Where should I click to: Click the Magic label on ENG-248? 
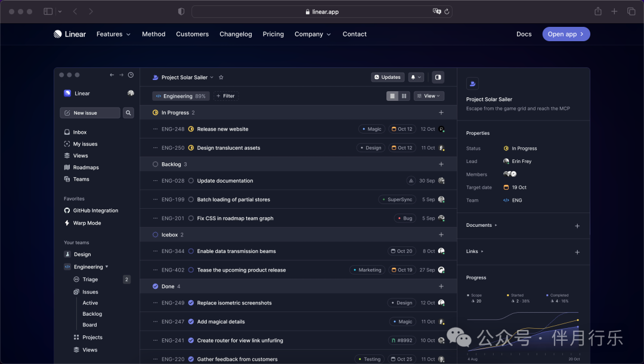click(371, 129)
